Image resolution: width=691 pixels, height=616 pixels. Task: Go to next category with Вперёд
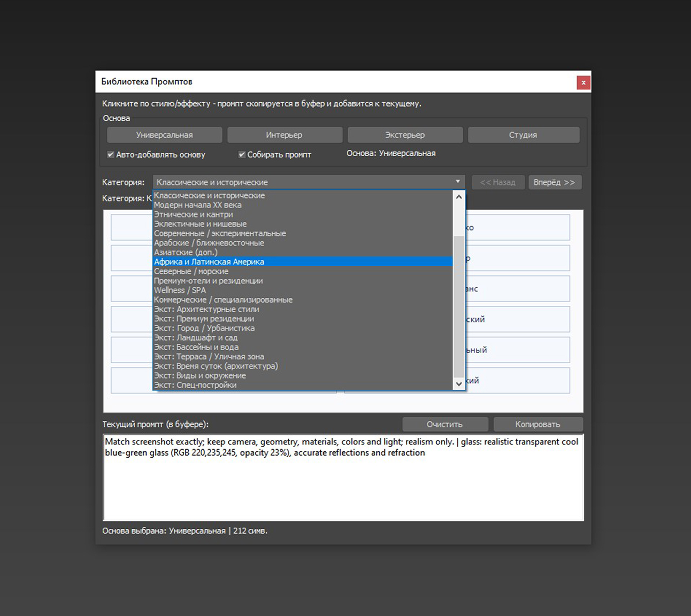[555, 182]
